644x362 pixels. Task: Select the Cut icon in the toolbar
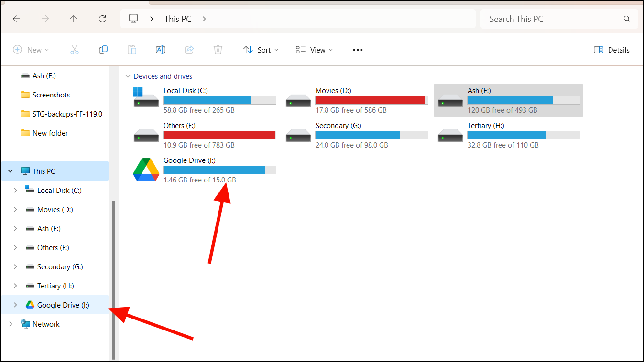[x=75, y=49]
